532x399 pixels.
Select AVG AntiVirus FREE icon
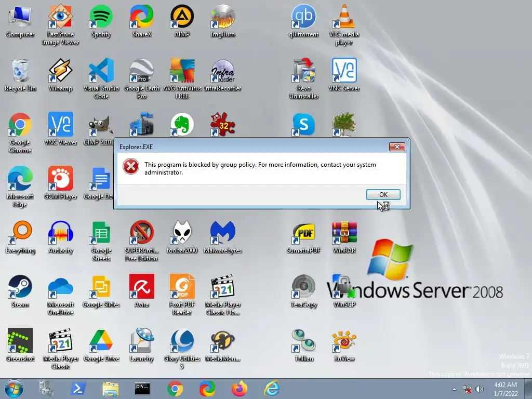(x=182, y=78)
